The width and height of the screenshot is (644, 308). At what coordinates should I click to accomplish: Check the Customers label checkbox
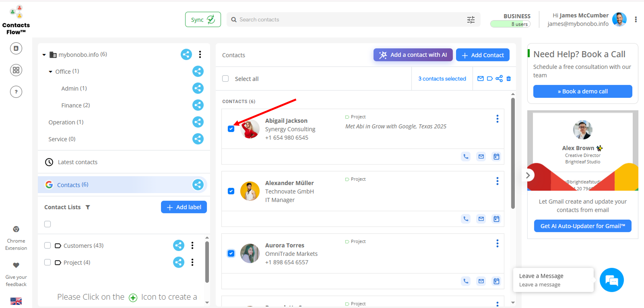click(x=47, y=245)
